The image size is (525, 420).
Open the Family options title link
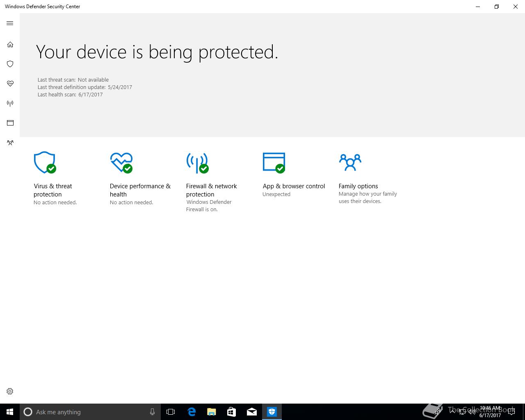click(358, 186)
